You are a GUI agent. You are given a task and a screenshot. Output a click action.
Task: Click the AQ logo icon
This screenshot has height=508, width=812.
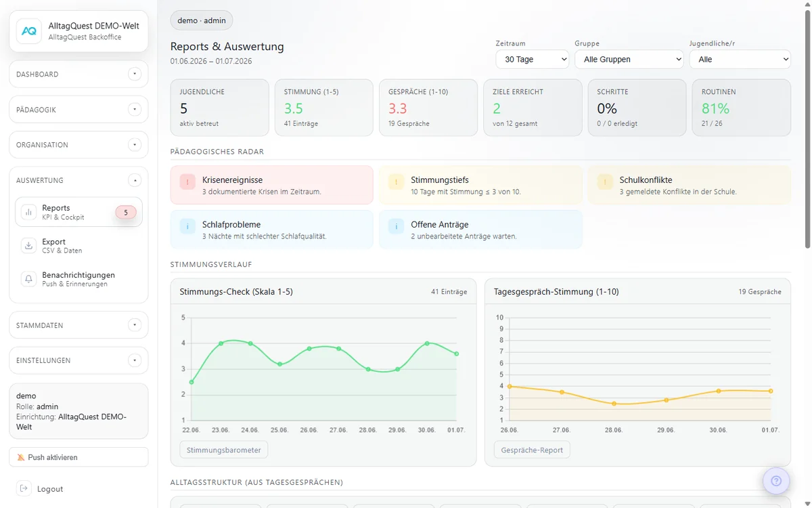point(29,30)
